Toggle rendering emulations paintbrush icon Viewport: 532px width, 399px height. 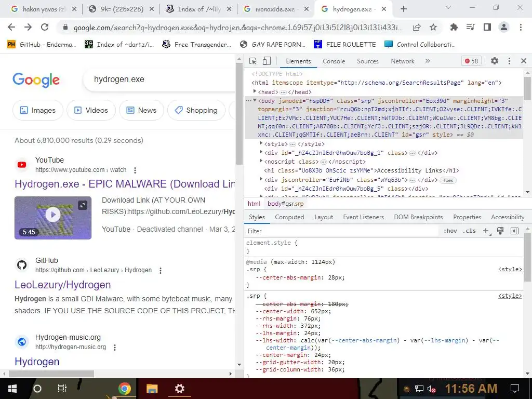pyautogui.click(x=500, y=231)
